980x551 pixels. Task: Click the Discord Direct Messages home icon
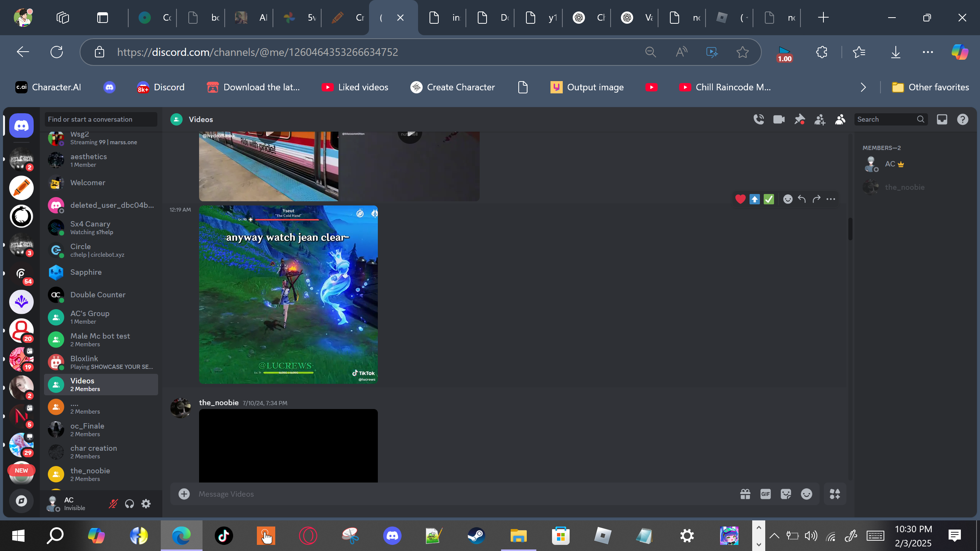21,126
